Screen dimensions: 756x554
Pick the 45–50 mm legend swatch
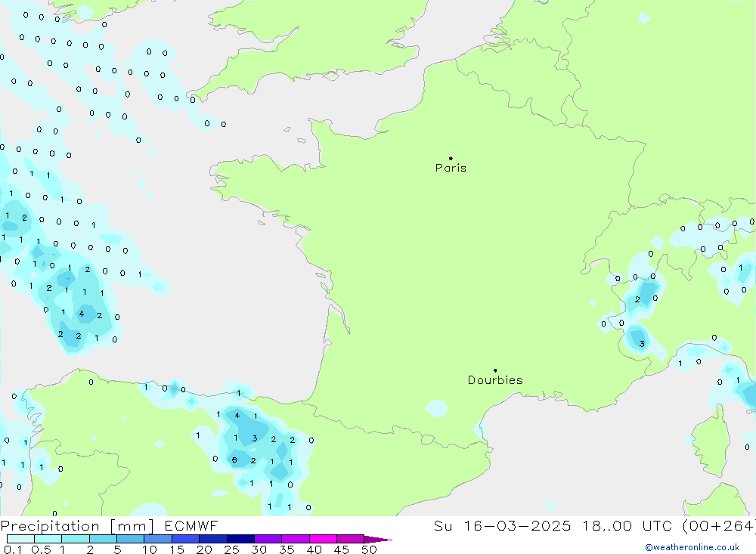(x=350, y=539)
